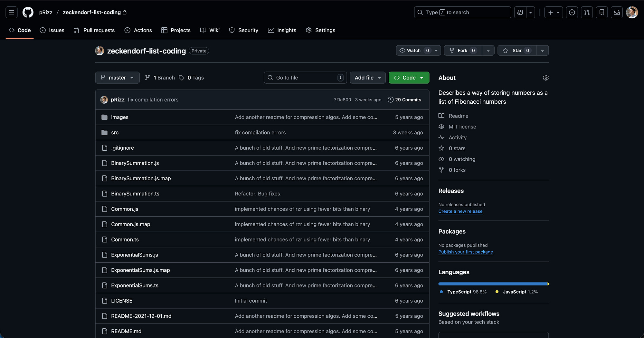This screenshot has width=644, height=338.
Task: Open the ExponentialSums.ts file
Action: coord(135,286)
